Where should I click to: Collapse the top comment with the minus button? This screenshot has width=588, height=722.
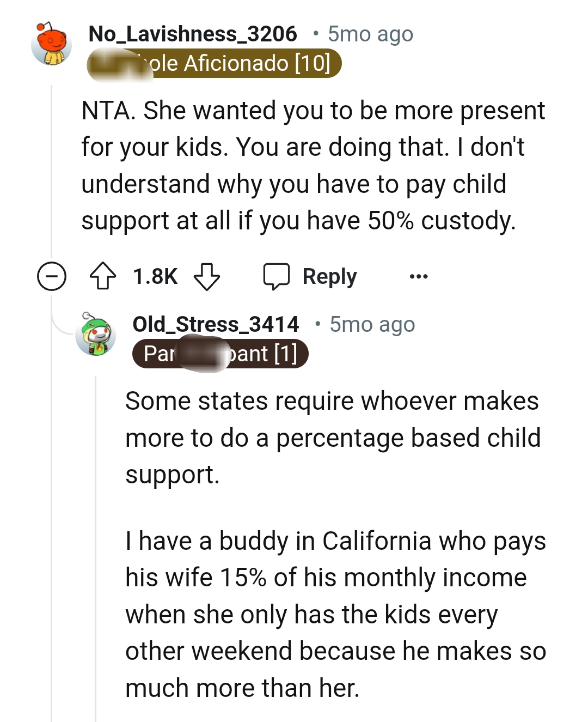click(52, 277)
